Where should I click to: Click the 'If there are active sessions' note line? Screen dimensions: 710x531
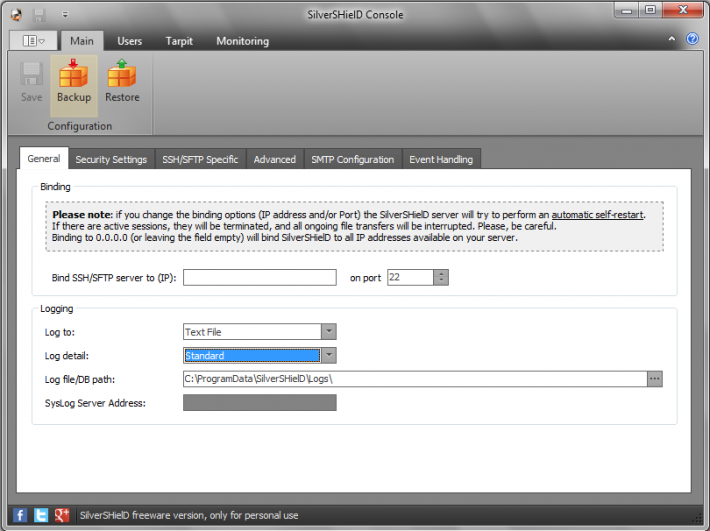coord(304,226)
